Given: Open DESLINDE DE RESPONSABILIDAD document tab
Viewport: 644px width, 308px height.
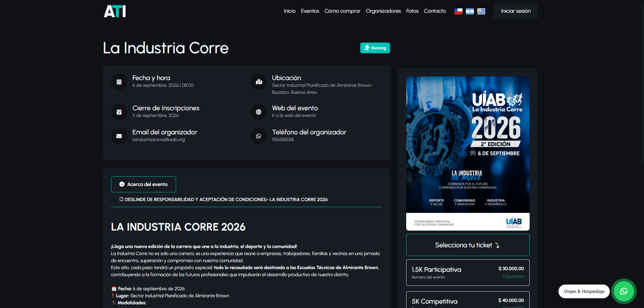Looking at the screenshot, I should [224, 199].
